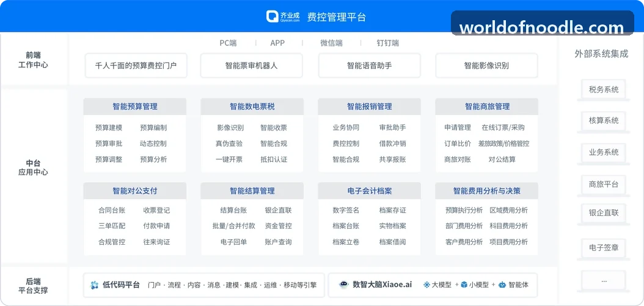Select the 智能商旅管理 module header
Viewport: 644px width, 306px height.
coord(487,106)
